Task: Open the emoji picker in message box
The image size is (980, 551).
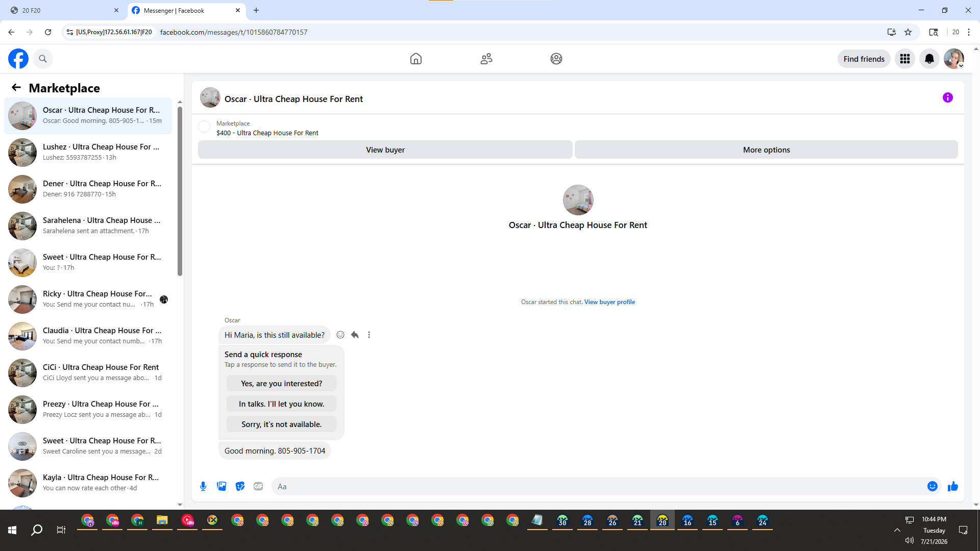Action: pos(933,486)
